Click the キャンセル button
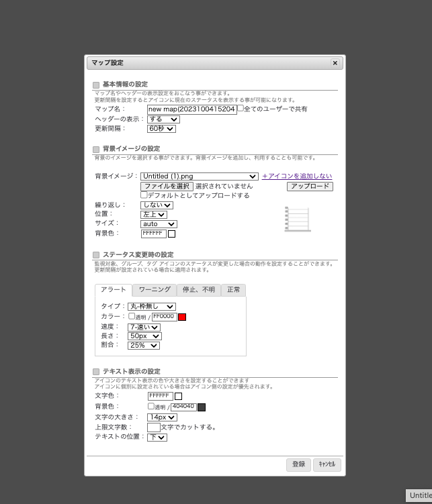Image resolution: width=432 pixels, height=504 pixels. click(327, 465)
